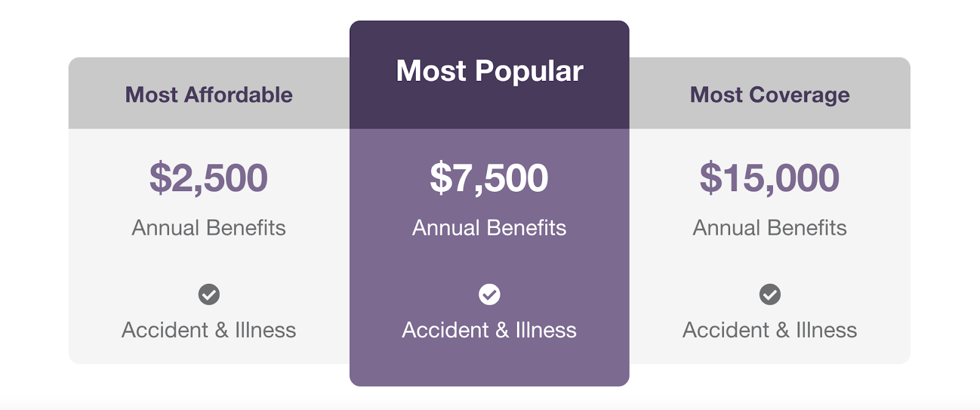Click Annual Benefits under $7,500
Screen dimensions: 980x410
click(489, 228)
